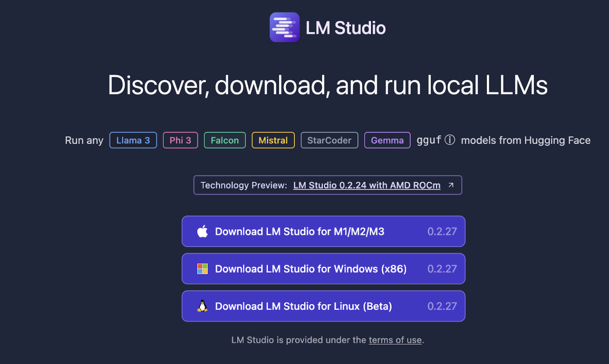Expand the Gemma model tag
Screen dimensions: 609x364
pos(387,140)
